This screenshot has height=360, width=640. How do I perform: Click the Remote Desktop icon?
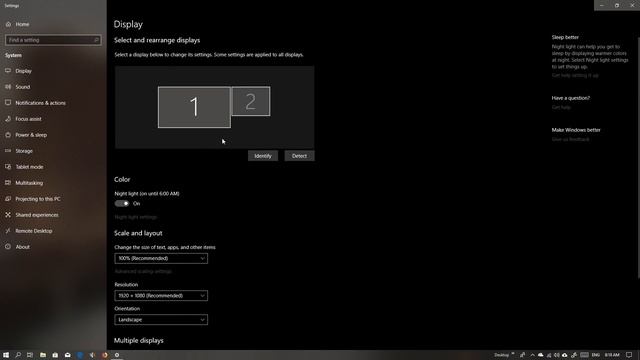[x=8, y=231]
